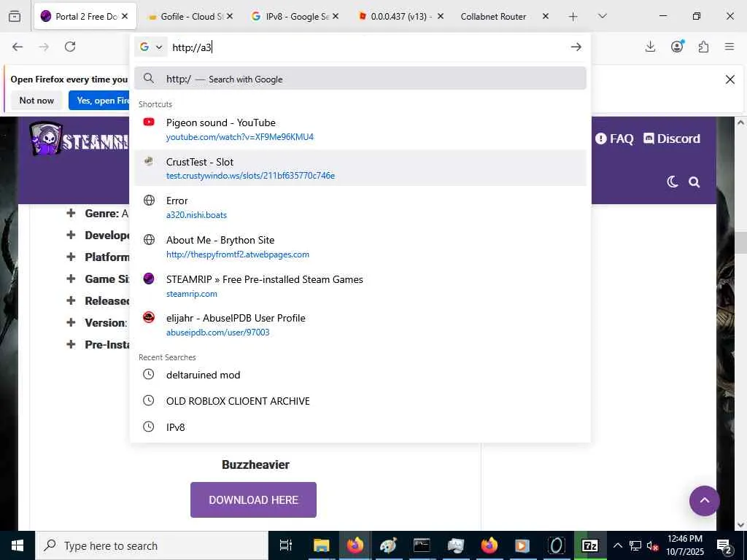Click the URL address bar field
The height and width of the screenshot is (560, 747).
[367, 47]
